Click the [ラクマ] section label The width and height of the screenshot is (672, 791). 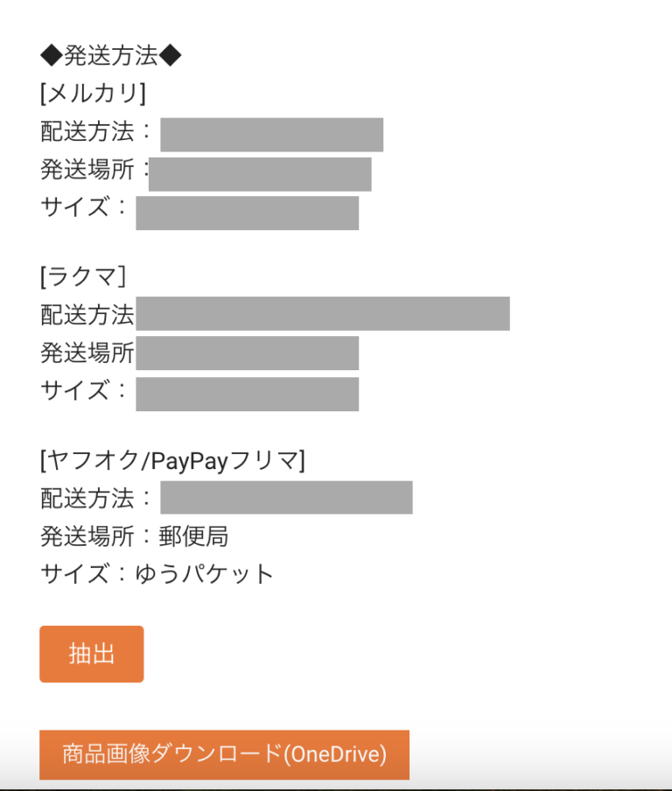coord(83,276)
